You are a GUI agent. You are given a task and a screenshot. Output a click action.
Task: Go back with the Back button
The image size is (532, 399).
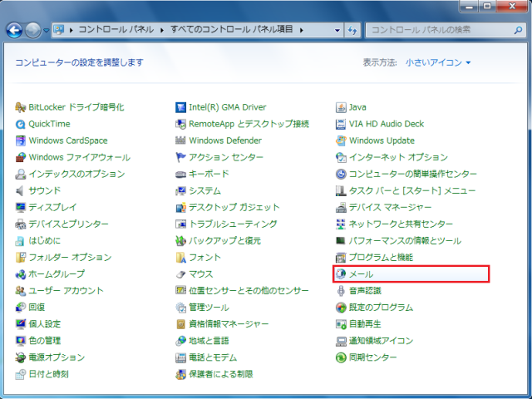pos(14,30)
